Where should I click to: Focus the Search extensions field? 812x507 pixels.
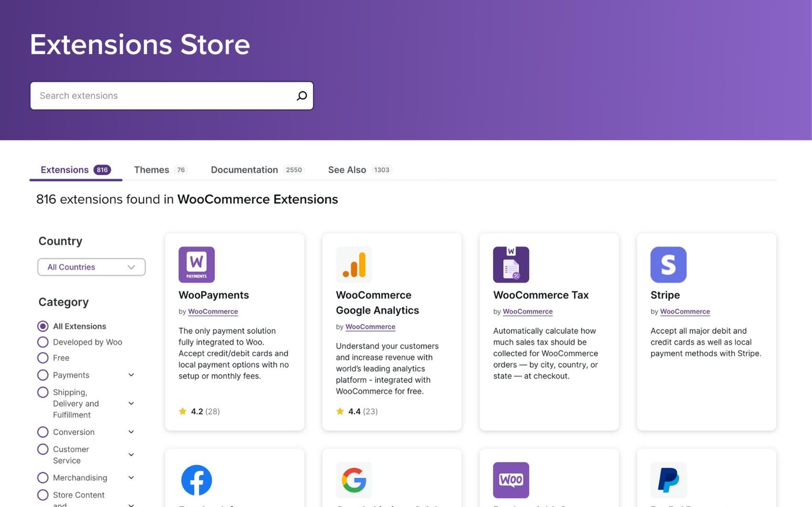[162, 96]
